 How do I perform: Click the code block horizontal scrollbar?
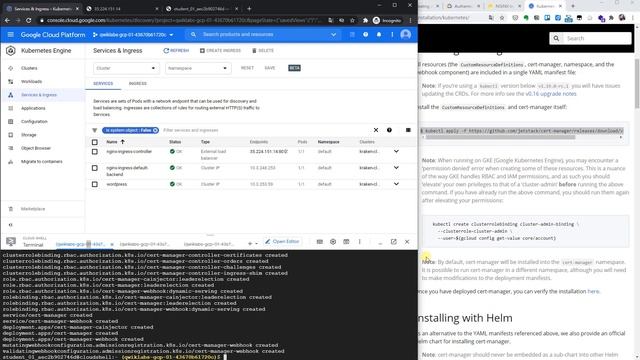pyautogui.click(x=500, y=138)
